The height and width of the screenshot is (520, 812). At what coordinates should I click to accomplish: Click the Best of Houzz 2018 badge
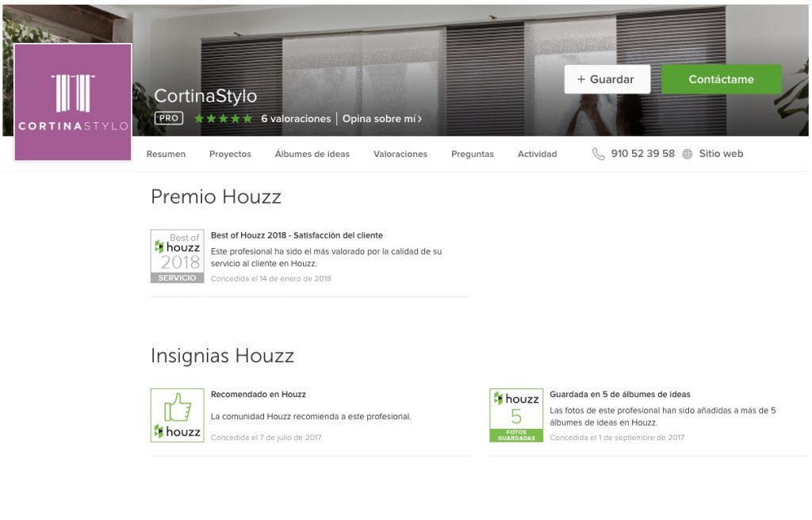(177, 256)
